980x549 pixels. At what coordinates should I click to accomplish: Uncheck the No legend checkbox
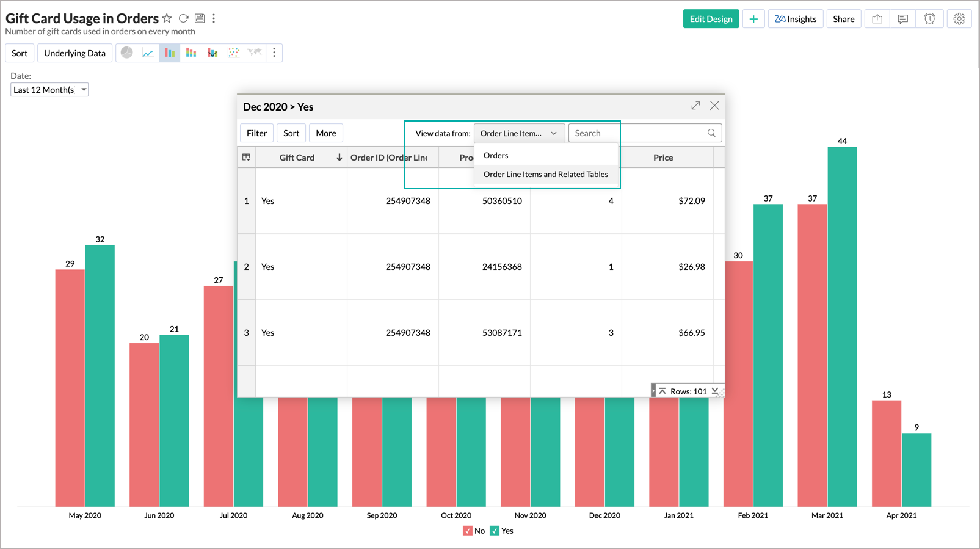(x=468, y=531)
